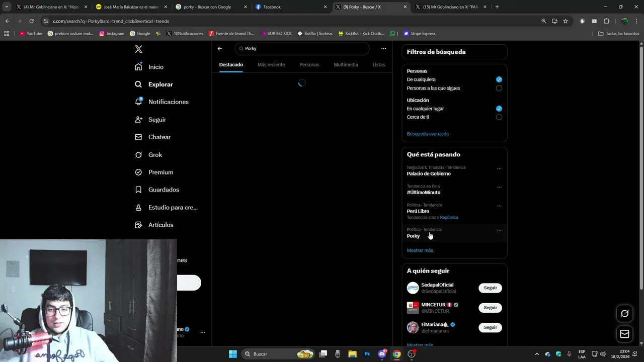Switch to Listas tab
Screen dimensions: 644x362
tap(379, 64)
